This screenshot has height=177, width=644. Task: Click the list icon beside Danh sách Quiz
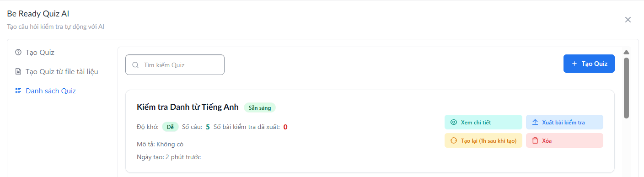tap(18, 91)
